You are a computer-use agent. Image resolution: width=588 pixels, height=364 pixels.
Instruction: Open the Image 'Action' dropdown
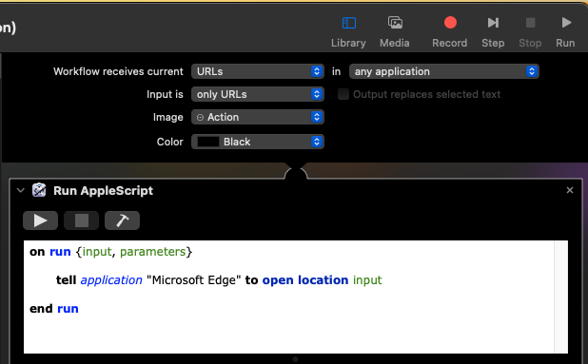(x=258, y=117)
